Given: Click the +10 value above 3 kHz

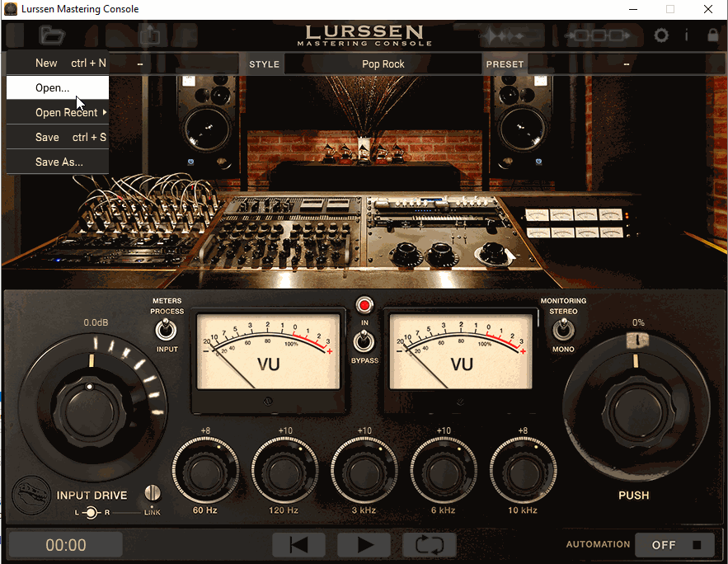Looking at the screenshot, I should coord(364,430).
